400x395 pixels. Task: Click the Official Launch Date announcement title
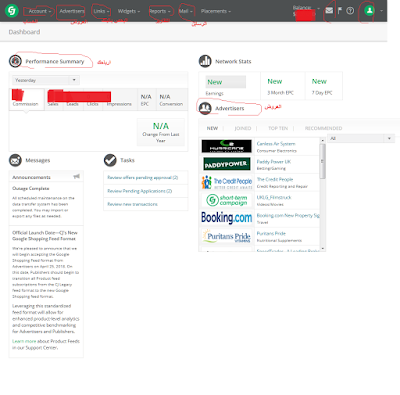click(45, 236)
